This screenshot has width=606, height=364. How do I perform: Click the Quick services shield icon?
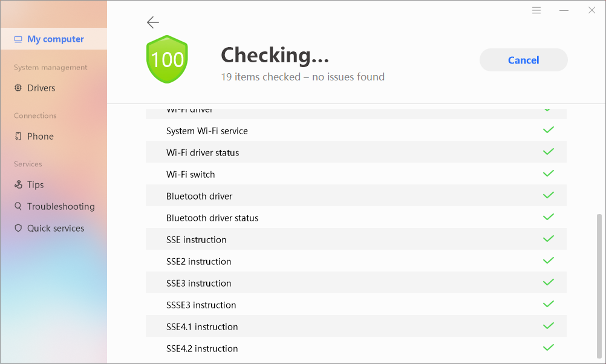tap(18, 229)
